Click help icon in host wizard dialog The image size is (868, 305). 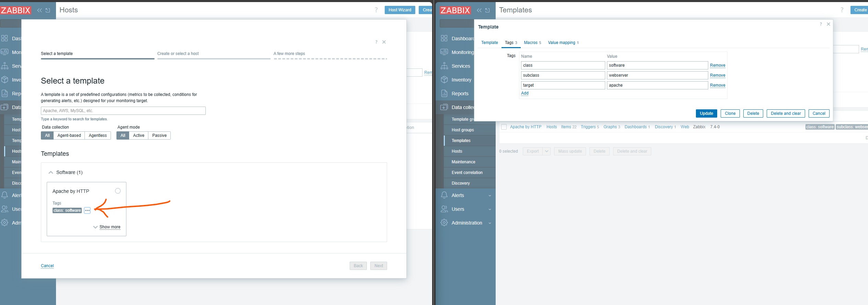click(x=376, y=42)
